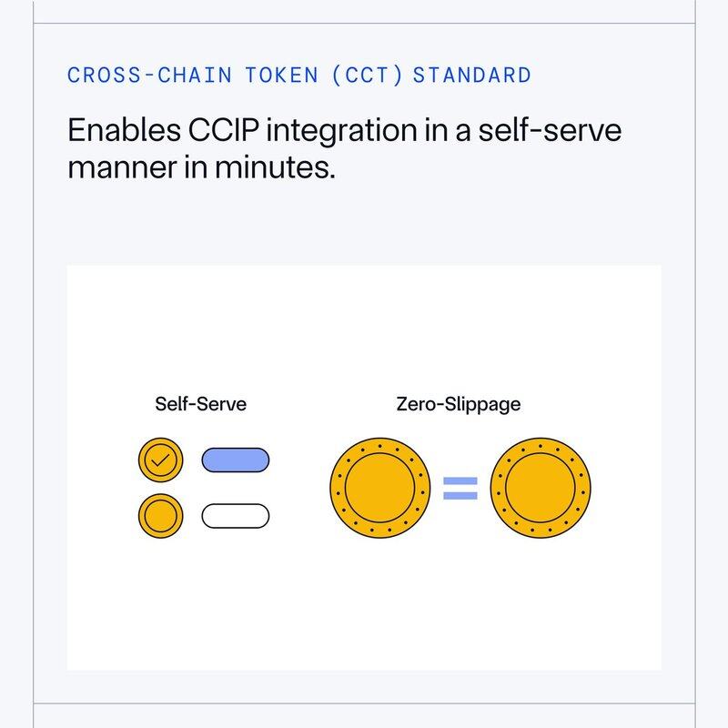
Task: Select the Self-Serve label
Action: pyautogui.click(x=200, y=403)
